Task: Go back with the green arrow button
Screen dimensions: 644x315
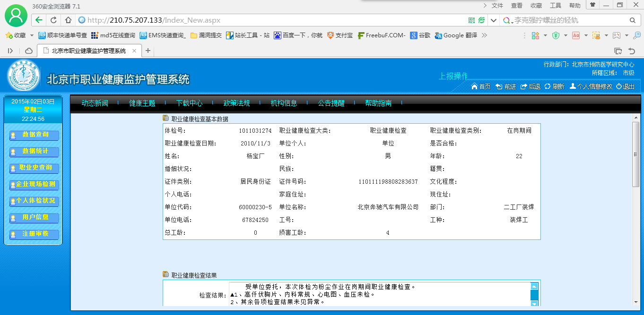Action: pos(39,20)
